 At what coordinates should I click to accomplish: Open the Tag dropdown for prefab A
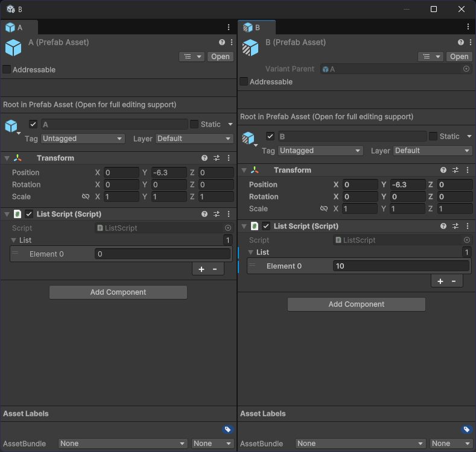pos(83,139)
